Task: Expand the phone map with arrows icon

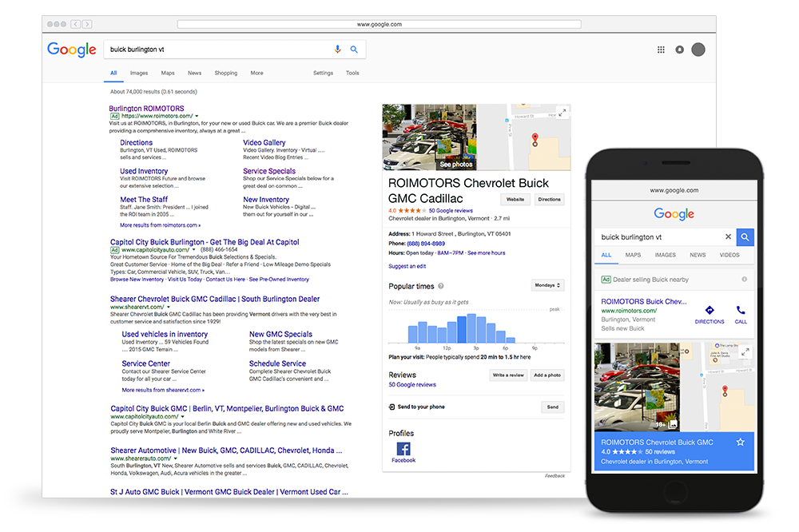Action: [x=745, y=351]
